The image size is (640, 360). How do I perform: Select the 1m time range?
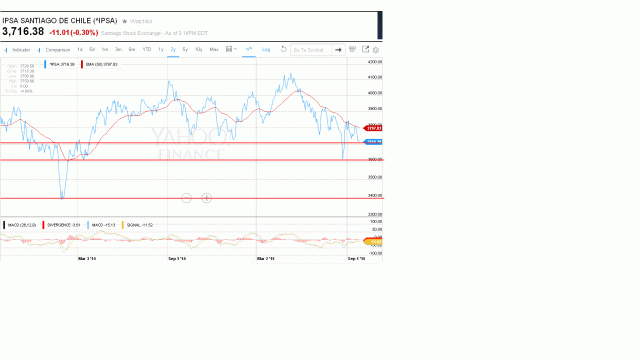pyautogui.click(x=105, y=49)
